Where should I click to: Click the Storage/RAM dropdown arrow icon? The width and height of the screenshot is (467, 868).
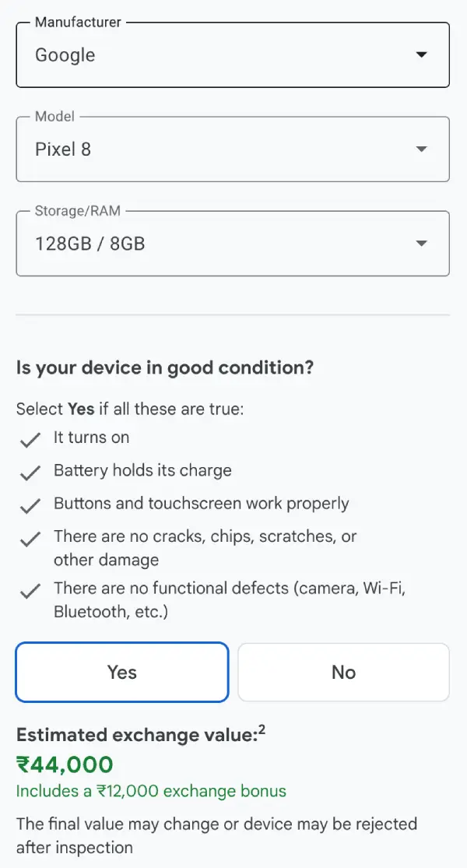click(x=421, y=244)
